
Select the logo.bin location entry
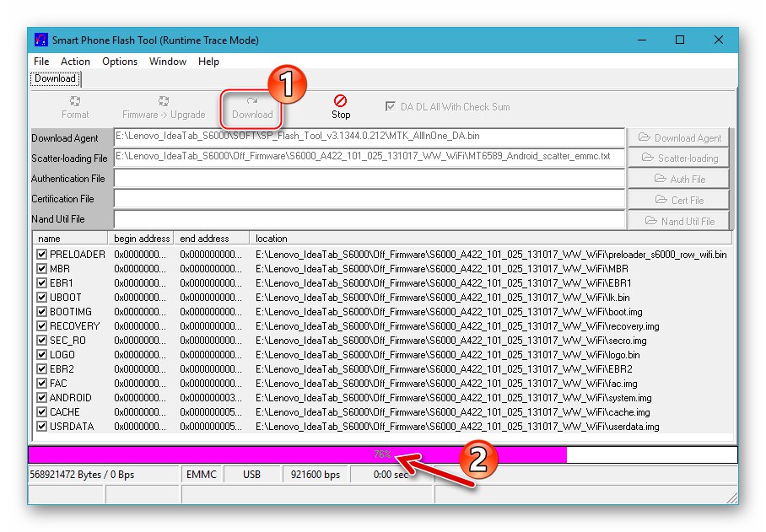coord(447,355)
